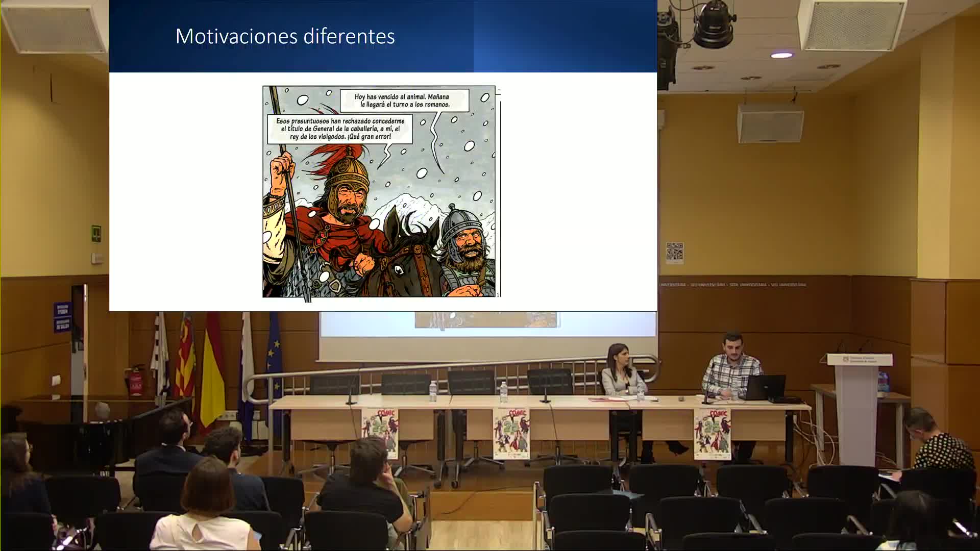Click the Comic poster under the laptop
Viewport: 980px width, 551px height.
[712, 434]
